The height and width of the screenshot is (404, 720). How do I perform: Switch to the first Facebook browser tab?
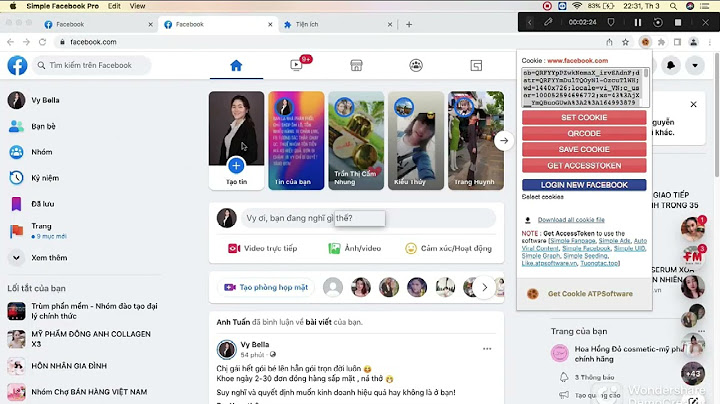tap(98, 24)
